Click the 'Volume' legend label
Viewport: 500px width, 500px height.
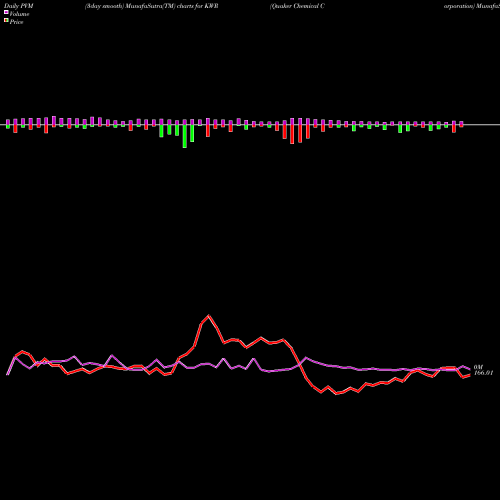19,14
